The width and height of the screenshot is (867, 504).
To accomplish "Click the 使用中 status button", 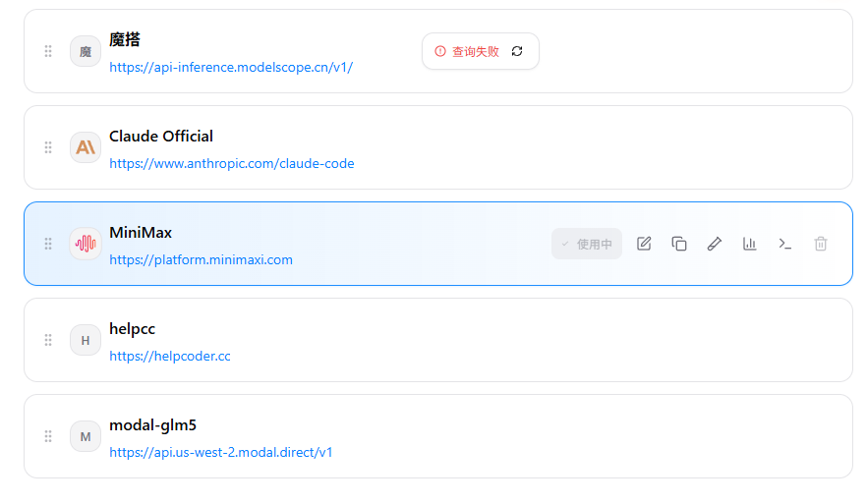I will [587, 244].
